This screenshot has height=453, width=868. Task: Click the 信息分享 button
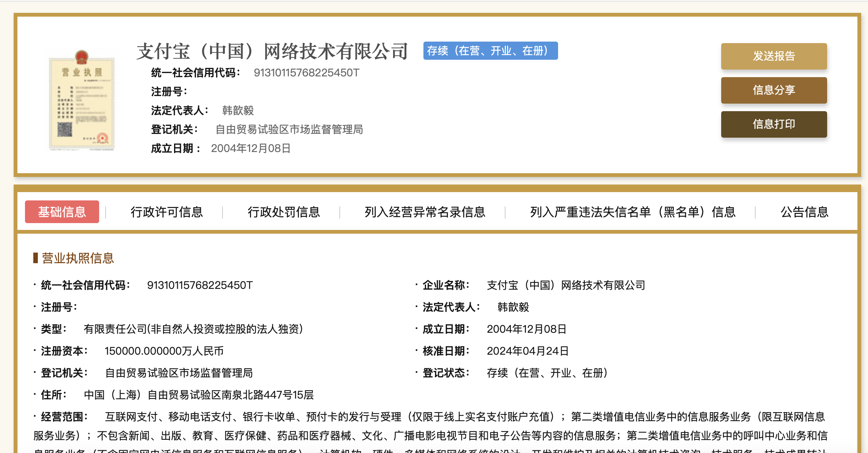[774, 90]
